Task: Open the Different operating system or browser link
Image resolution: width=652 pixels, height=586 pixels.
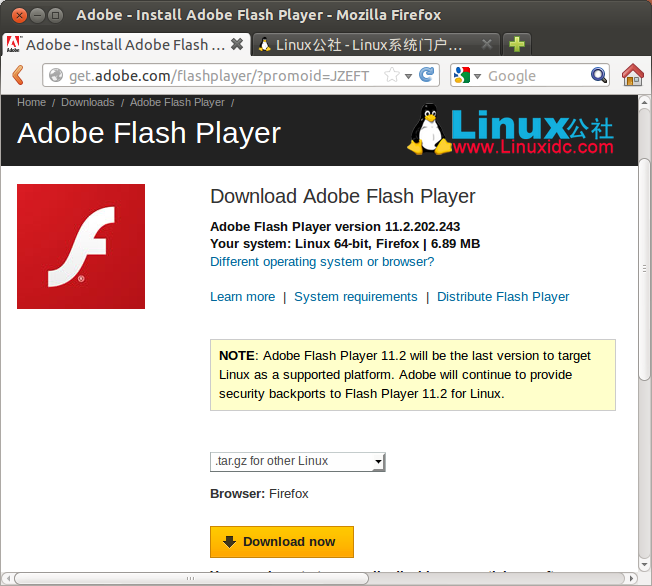Action: [x=322, y=262]
